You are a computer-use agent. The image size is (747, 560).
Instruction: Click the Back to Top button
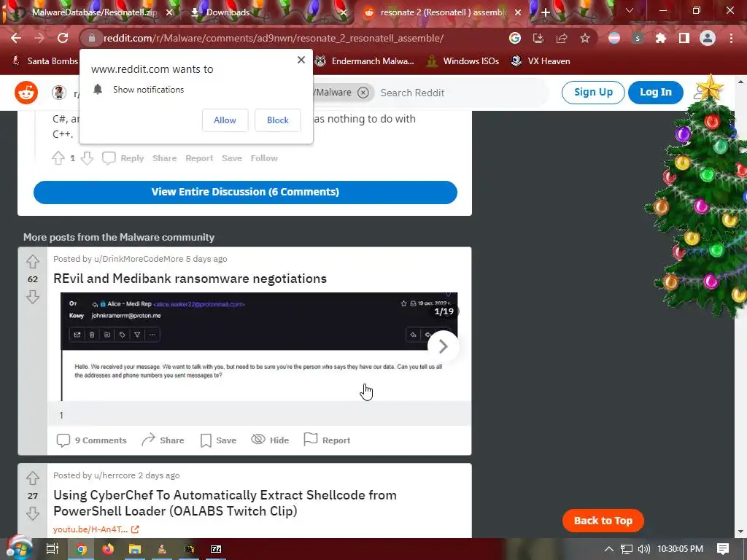(x=603, y=521)
